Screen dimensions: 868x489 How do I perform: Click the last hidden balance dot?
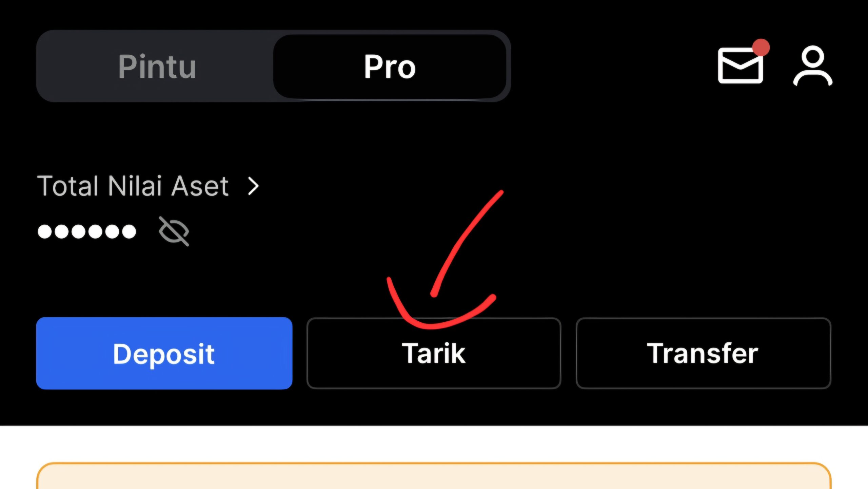pos(129,232)
